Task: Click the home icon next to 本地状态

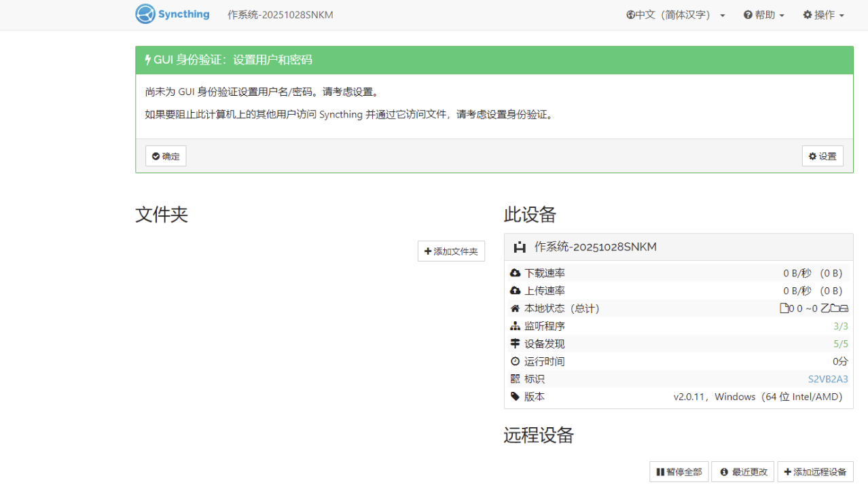Action: [x=516, y=308]
